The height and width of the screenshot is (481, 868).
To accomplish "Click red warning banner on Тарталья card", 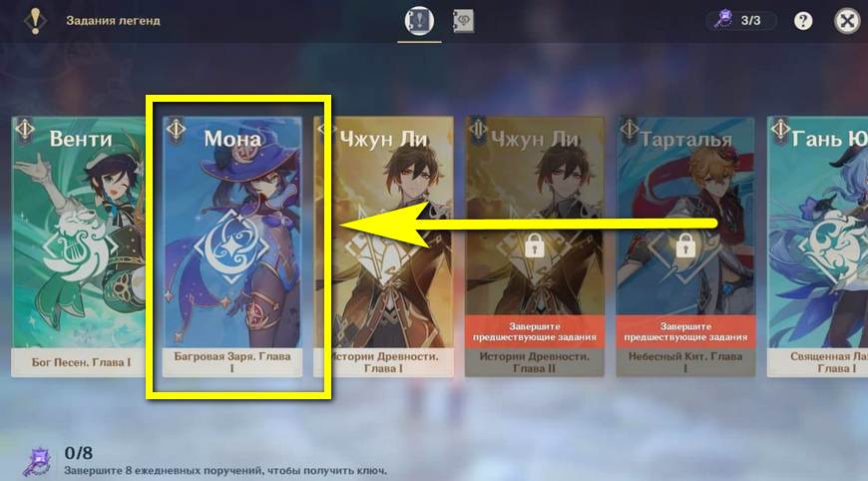I will [x=685, y=331].
